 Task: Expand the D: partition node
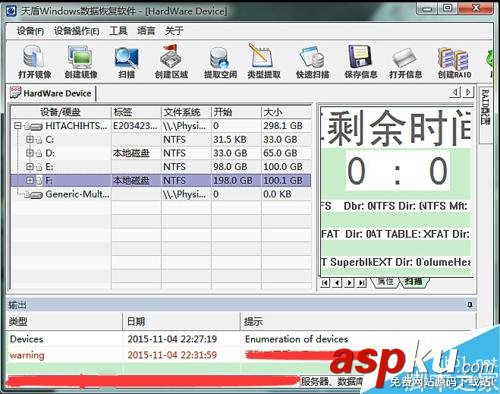[x=30, y=153]
